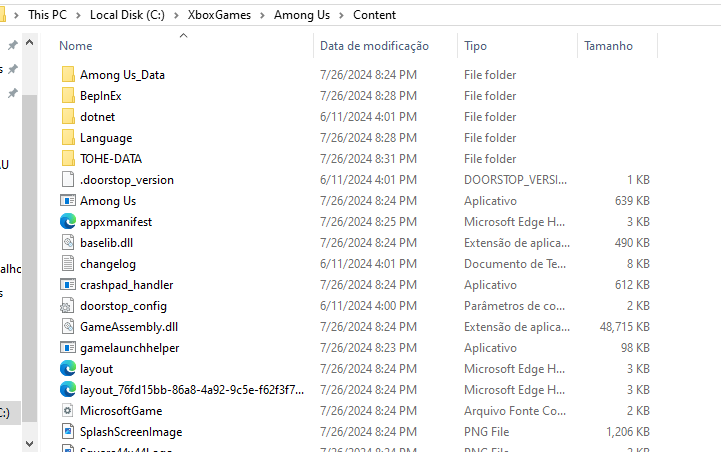Viewport: 721px width, 465px height.
Task: Sort by Data de modificação column
Action: [374, 46]
